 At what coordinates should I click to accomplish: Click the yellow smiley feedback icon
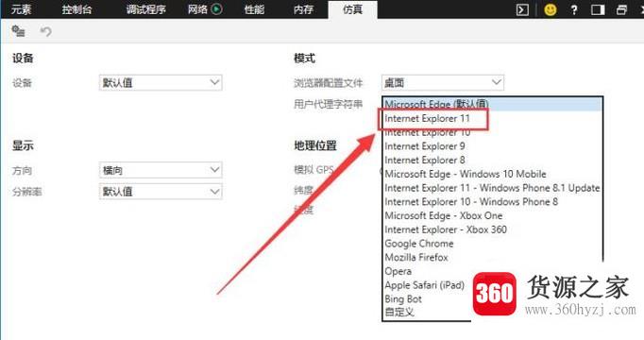[x=551, y=9]
